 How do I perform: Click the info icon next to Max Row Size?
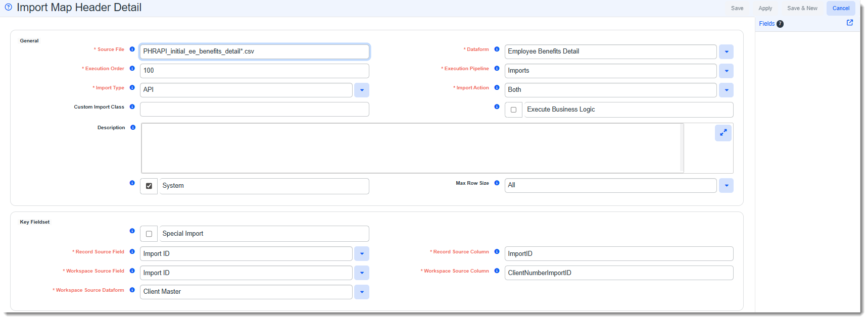tap(497, 183)
